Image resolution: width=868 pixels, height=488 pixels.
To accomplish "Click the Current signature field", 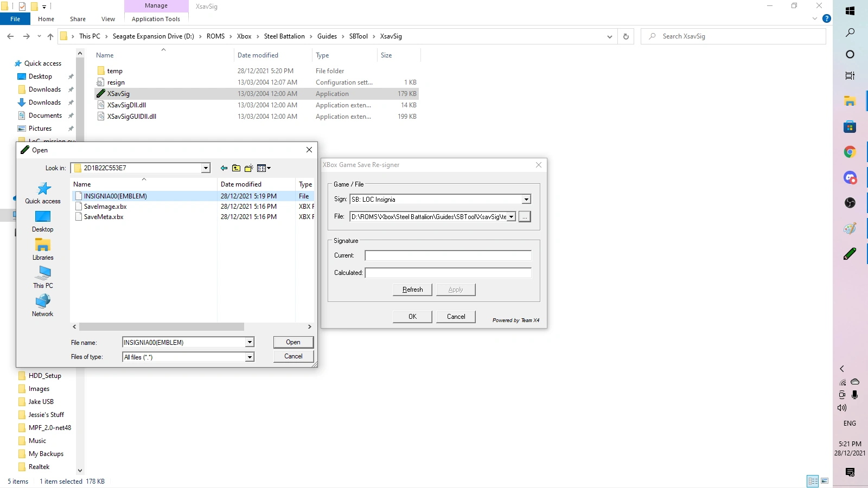I will coord(448,255).
